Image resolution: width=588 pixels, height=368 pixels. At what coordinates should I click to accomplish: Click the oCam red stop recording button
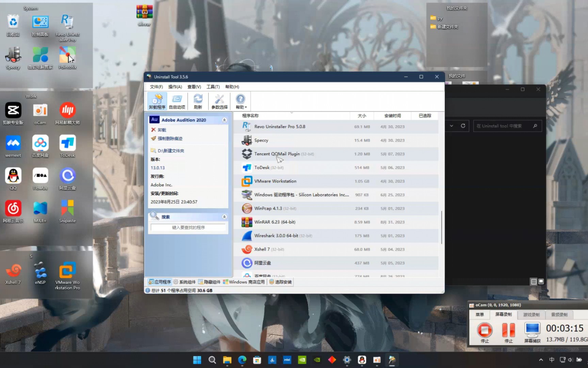pos(485,330)
